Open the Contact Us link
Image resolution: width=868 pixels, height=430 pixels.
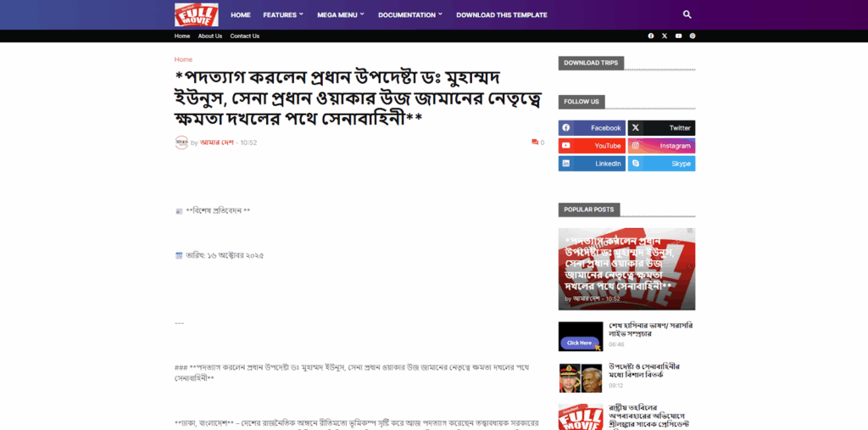coord(245,36)
